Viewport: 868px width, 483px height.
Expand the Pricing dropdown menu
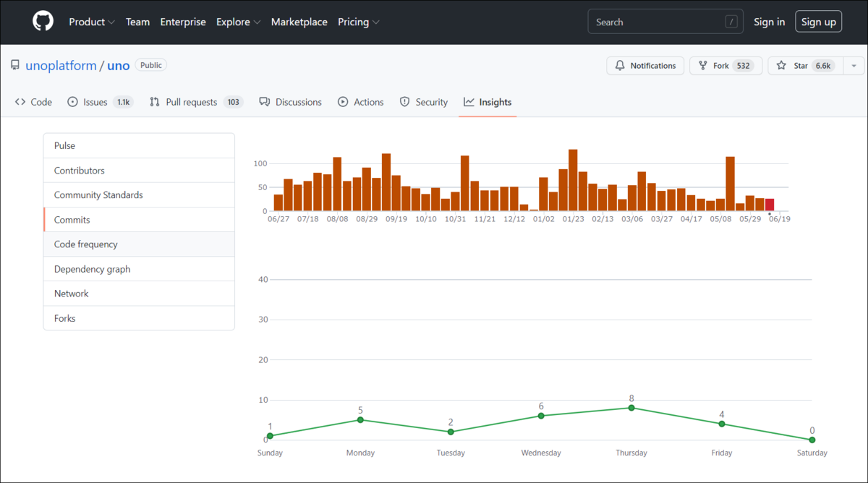click(359, 22)
